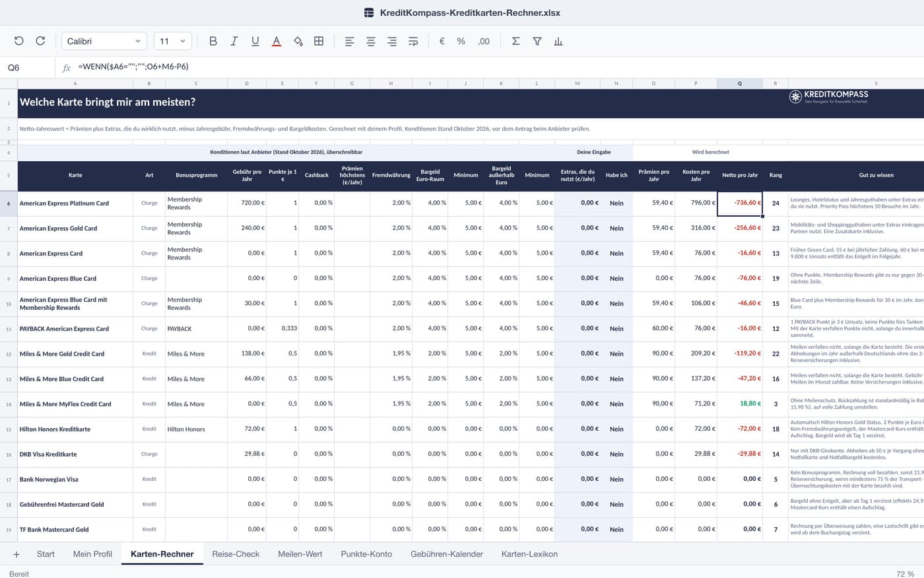924x578 pixels.
Task: Click the Rang column header cell
Action: tap(775, 176)
